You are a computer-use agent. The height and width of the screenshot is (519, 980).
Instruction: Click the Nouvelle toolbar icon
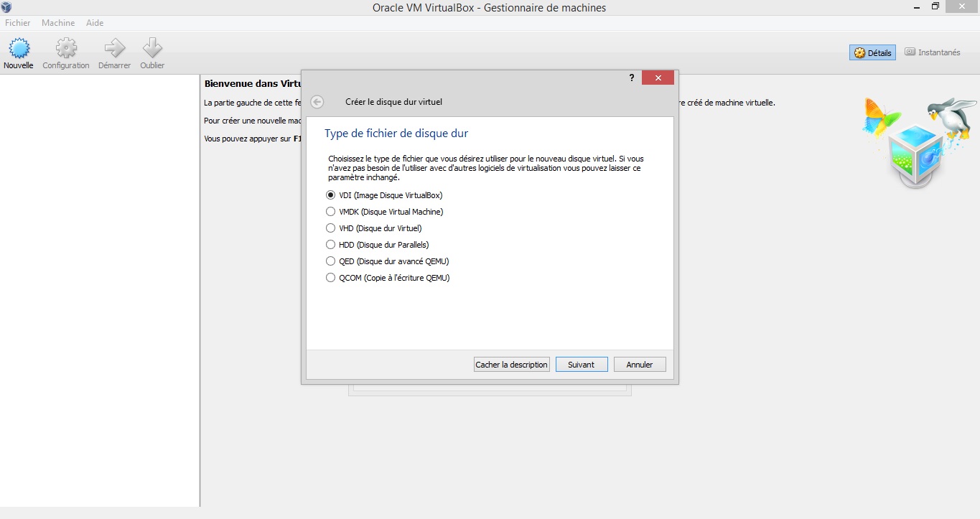point(19,48)
